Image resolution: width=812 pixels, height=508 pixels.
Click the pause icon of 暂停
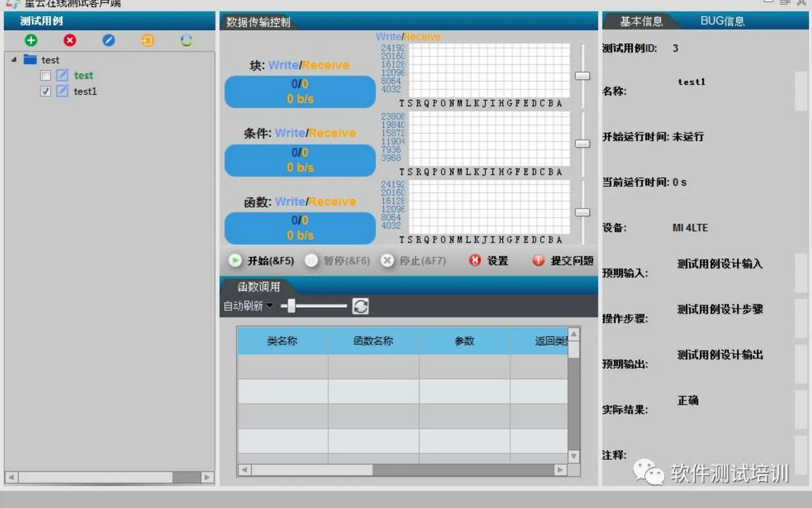[311, 260]
